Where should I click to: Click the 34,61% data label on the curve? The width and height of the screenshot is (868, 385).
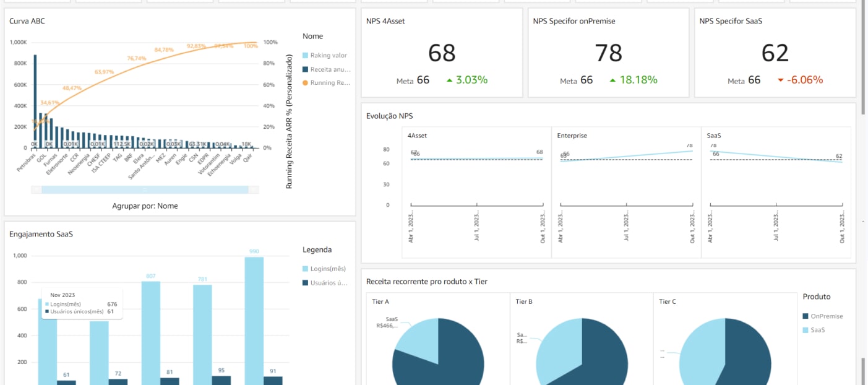[x=50, y=103]
